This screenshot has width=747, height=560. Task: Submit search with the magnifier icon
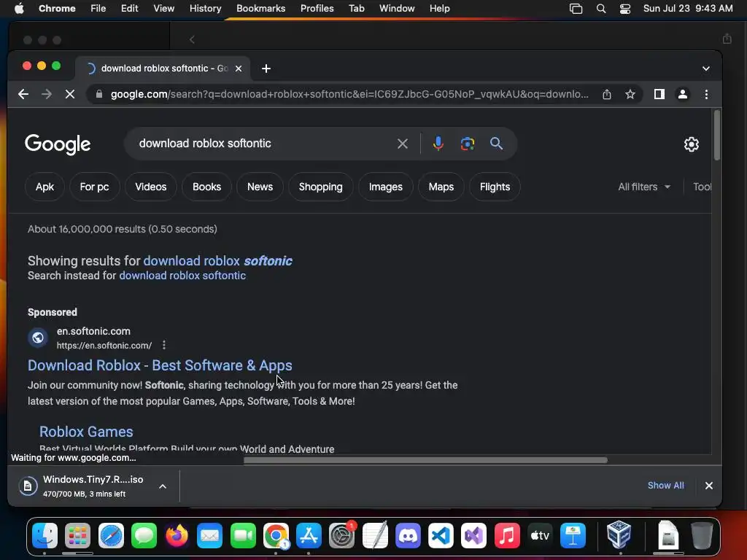click(496, 144)
